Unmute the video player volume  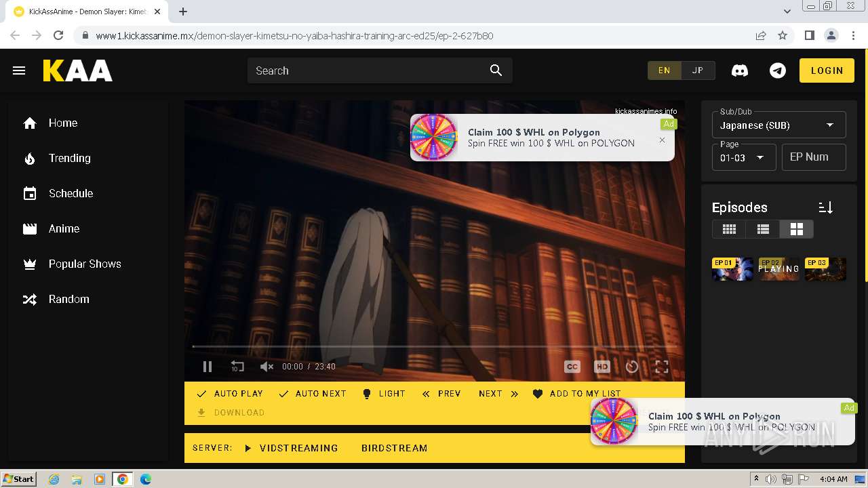267,367
